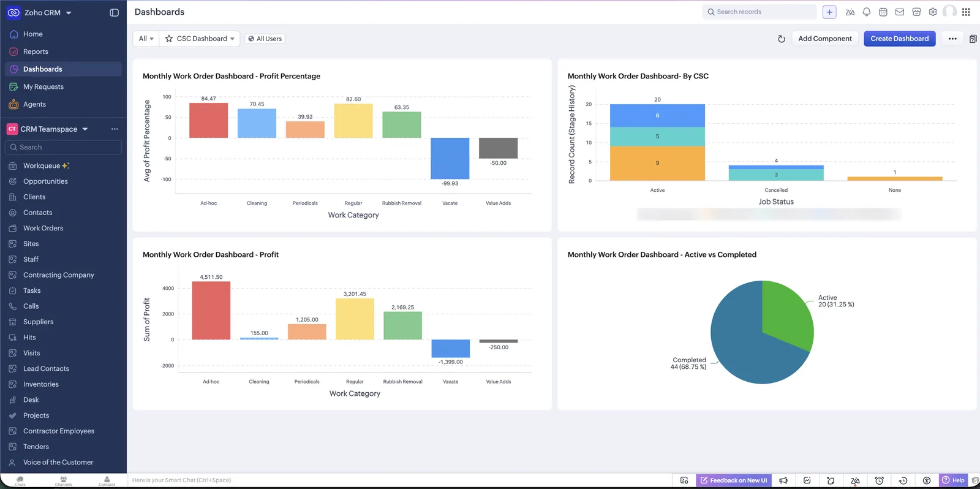Open the reminders alarm clock icon
This screenshot has width=980, height=489.
click(x=879, y=480)
